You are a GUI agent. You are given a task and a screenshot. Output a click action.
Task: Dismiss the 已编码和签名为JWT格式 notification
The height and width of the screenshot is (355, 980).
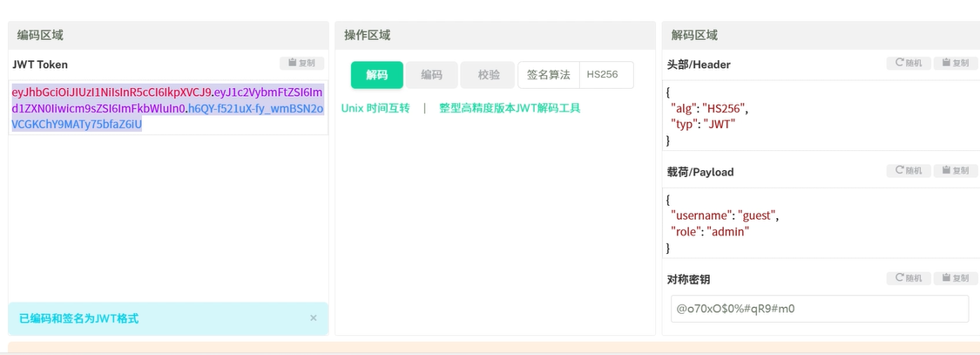314,318
